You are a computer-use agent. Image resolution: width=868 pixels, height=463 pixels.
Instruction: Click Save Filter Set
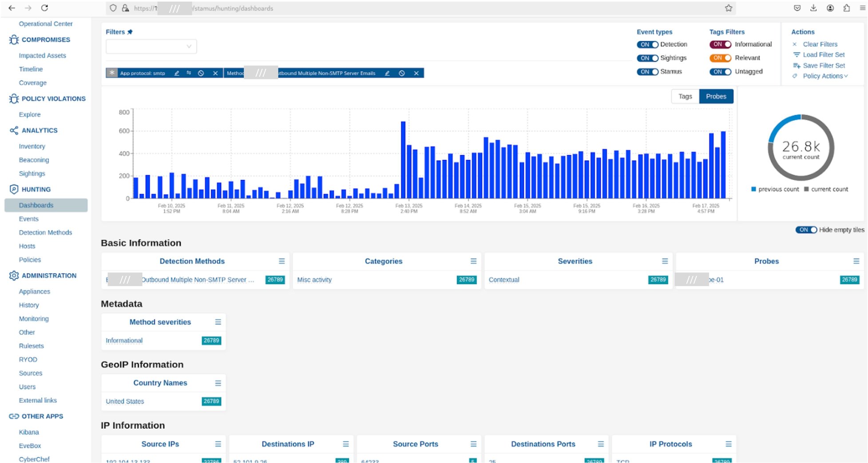tap(823, 65)
